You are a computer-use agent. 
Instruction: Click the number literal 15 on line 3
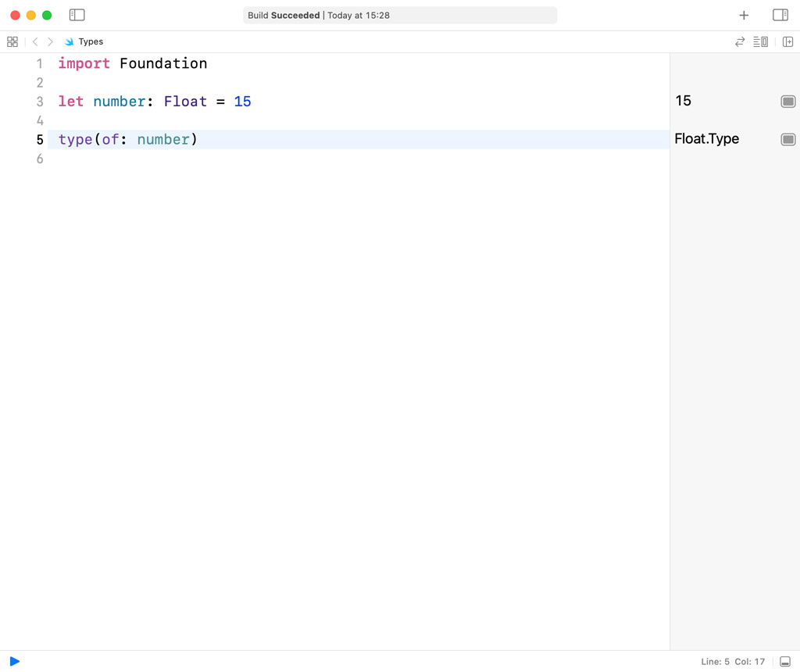click(244, 102)
